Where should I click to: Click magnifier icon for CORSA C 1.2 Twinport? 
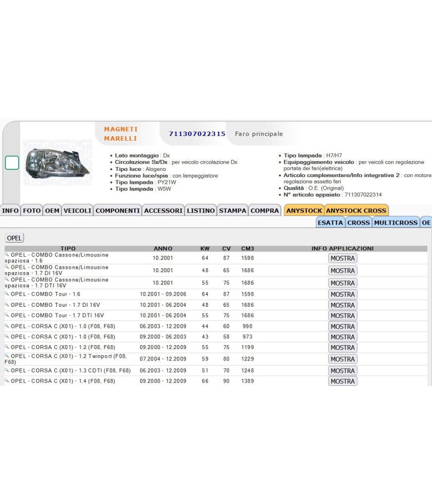click(x=7, y=356)
